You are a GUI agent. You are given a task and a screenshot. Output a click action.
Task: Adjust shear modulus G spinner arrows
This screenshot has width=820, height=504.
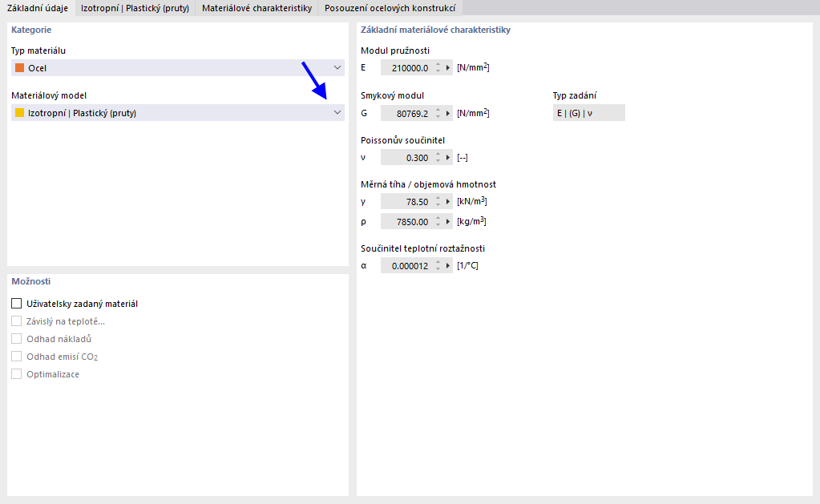click(x=438, y=113)
